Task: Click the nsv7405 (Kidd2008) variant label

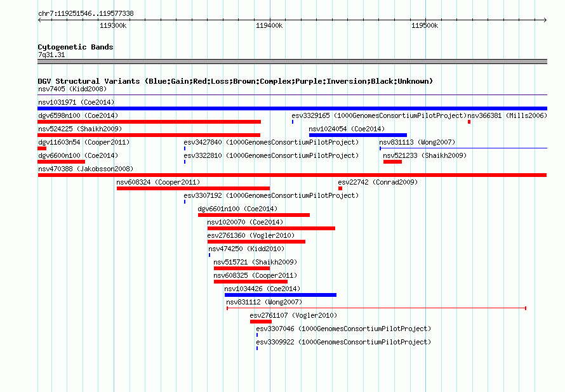Action: click(x=72, y=89)
